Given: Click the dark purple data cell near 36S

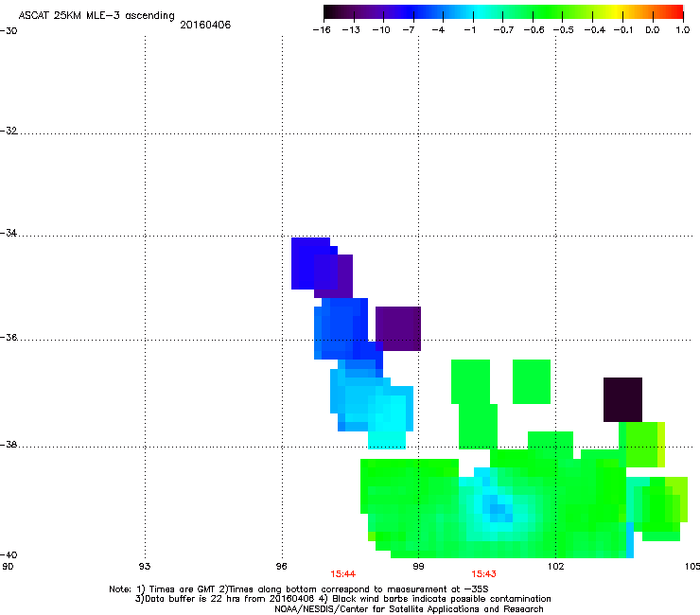Looking at the screenshot, I should point(398,328).
